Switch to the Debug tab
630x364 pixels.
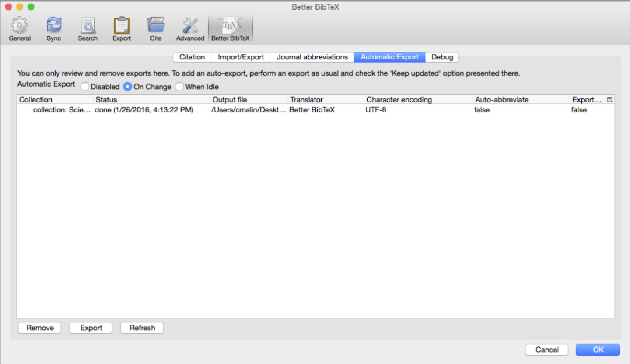[x=442, y=57]
